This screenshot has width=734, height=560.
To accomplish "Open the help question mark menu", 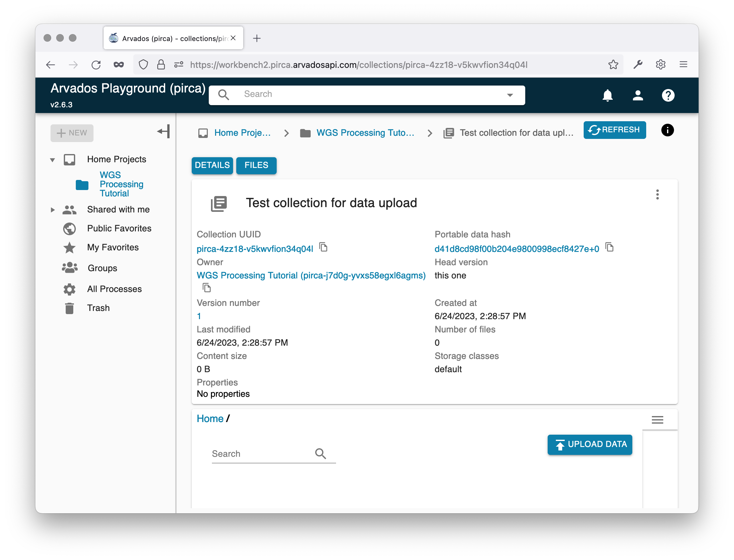I will [668, 95].
